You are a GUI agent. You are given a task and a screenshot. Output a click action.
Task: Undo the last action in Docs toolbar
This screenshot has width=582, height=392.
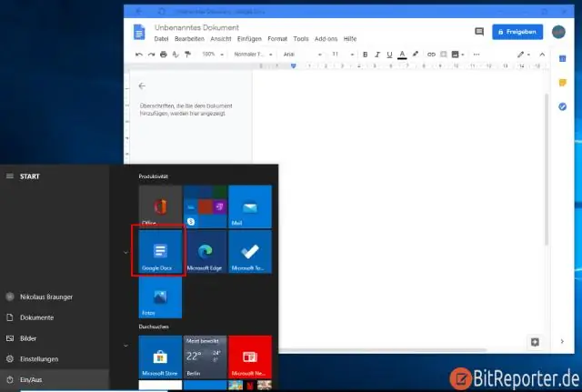point(139,55)
